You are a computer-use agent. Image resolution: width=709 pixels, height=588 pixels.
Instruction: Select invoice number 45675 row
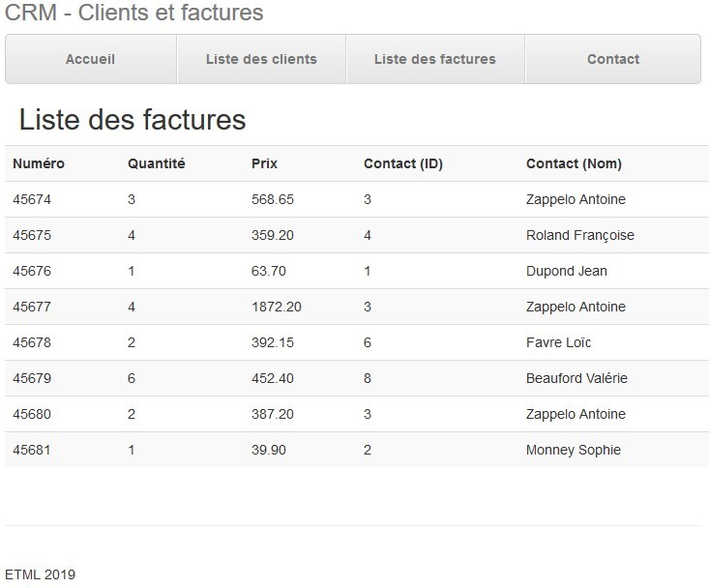click(x=32, y=235)
